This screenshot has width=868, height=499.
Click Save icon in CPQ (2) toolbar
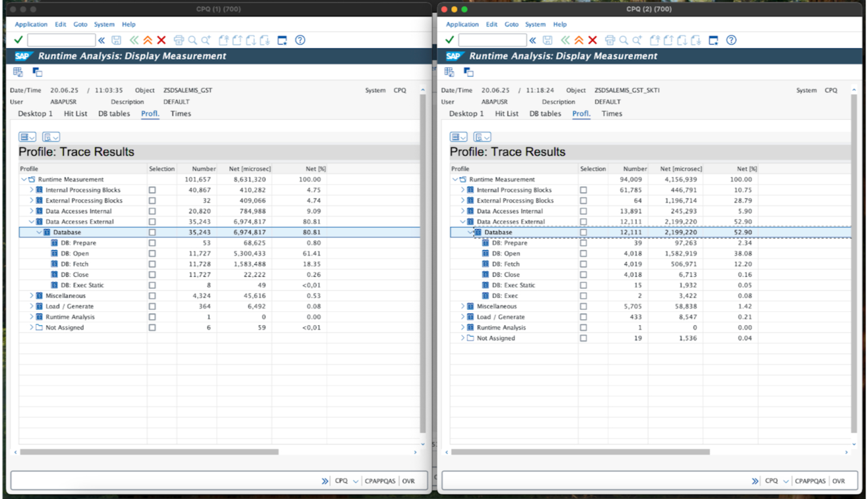coord(548,40)
